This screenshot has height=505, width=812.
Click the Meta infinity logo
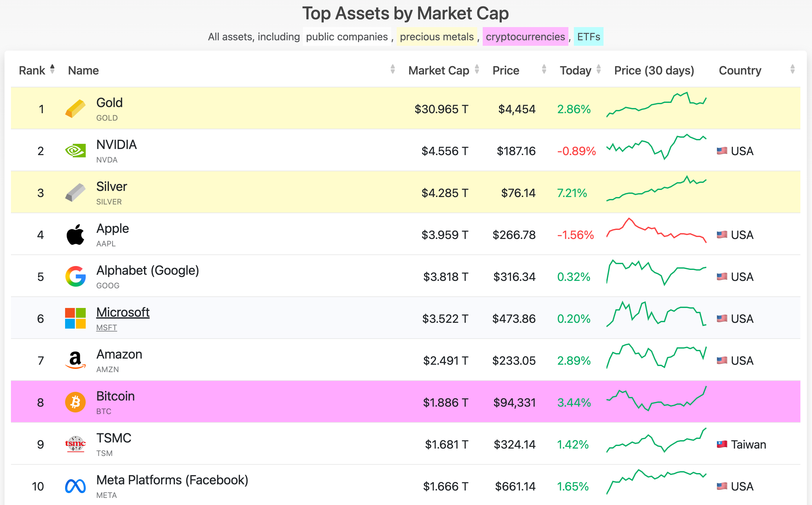click(x=75, y=486)
